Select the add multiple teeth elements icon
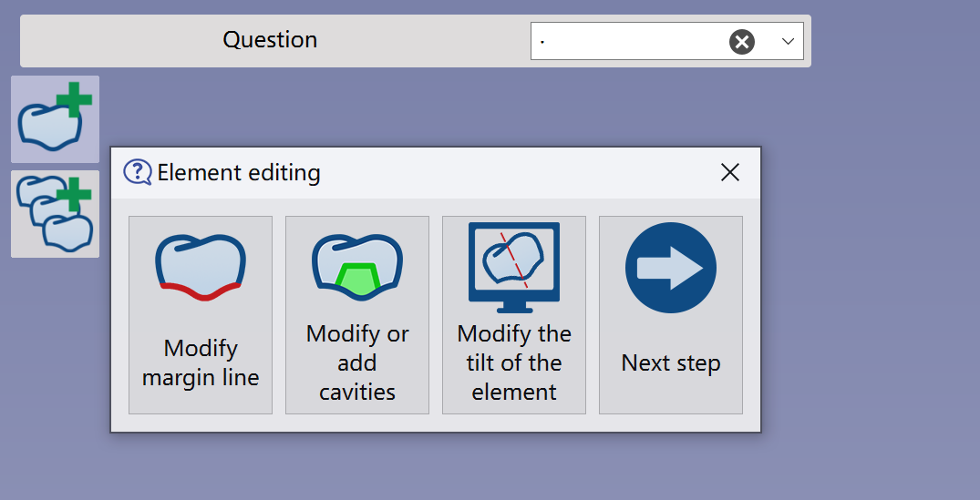The width and height of the screenshot is (980, 500). pos(55,214)
